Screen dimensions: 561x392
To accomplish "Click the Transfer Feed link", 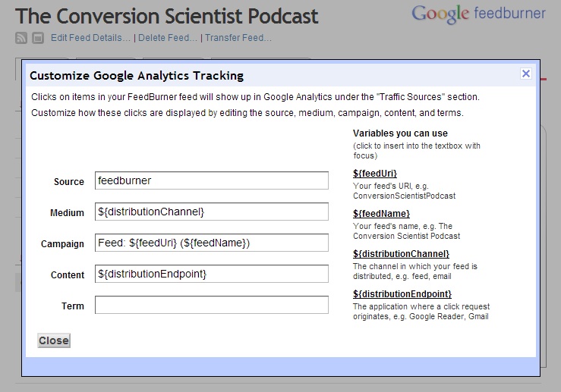I will [x=238, y=38].
